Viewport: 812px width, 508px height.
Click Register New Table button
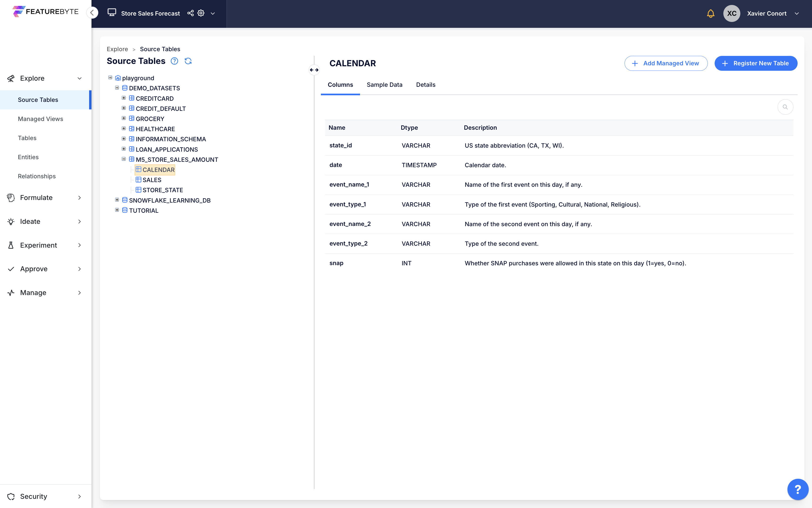[756, 63]
